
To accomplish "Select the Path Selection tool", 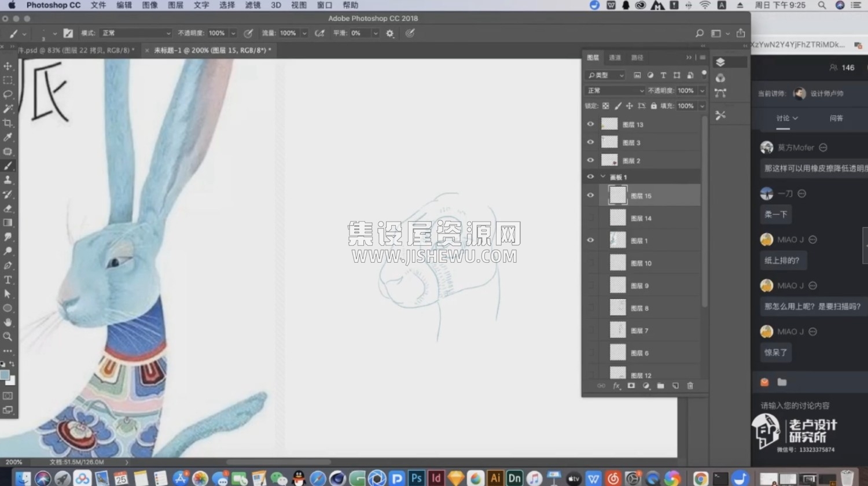I will tap(8, 294).
